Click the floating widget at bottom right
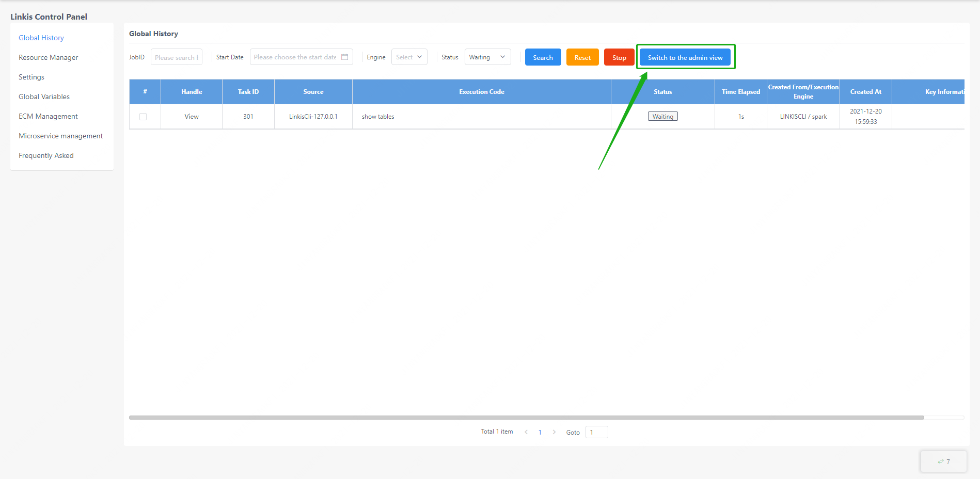Screen dimensions: 980x479 point(943,461)
